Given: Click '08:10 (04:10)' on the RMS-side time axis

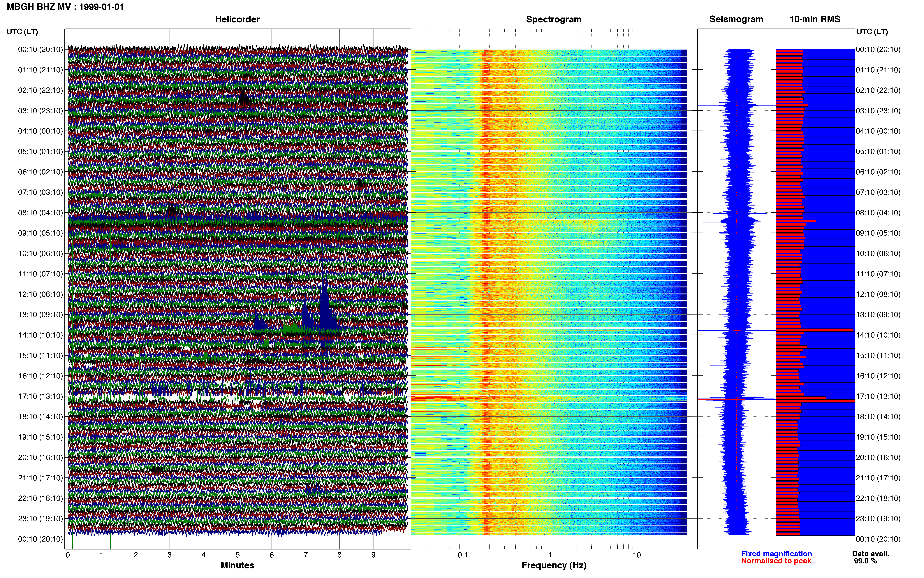Looking at the screenshot, I should coord(878,212).
